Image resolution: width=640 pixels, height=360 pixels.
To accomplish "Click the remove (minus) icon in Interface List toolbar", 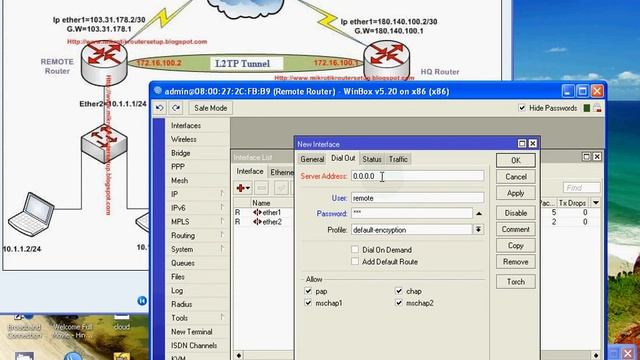I will point(262,188).
